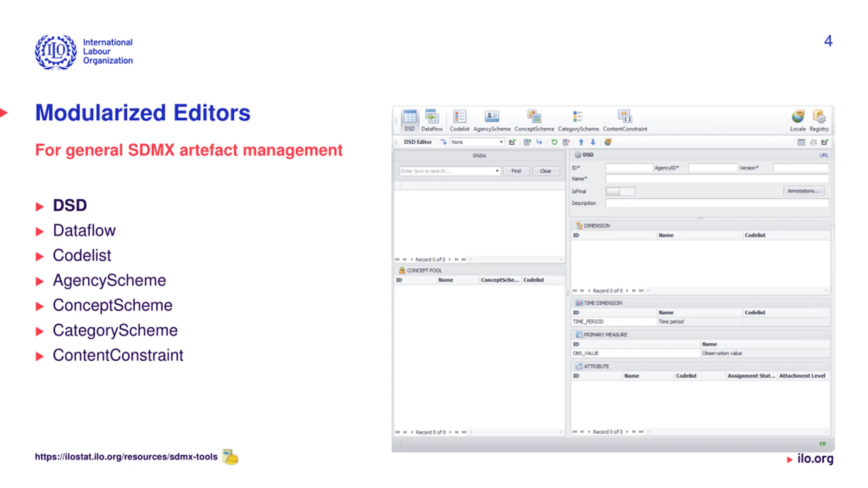868x488 pixels.
Task: Go to next record in Concept Pool navigator
Action: tap(450, 432)
